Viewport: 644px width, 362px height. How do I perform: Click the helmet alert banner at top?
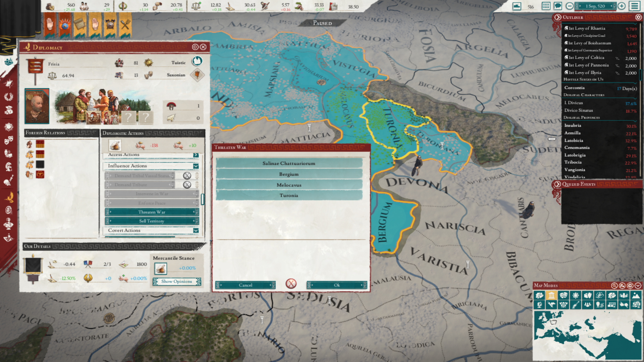tap(110, 25)
